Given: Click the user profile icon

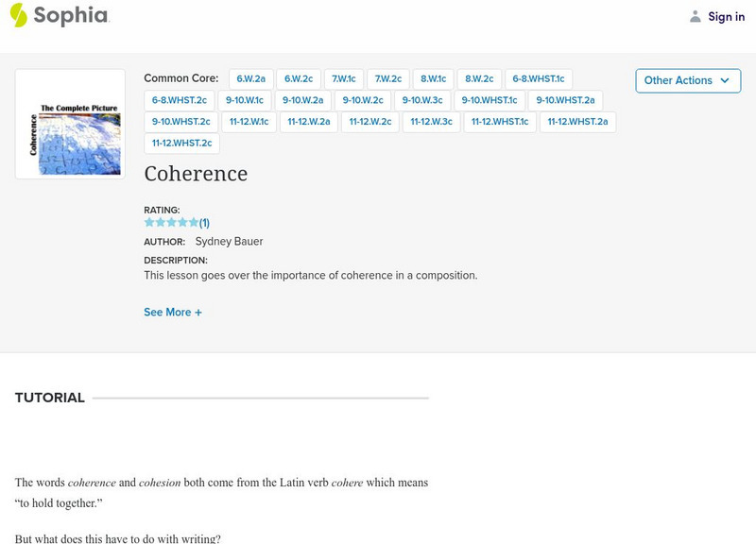Looking at the screenshot, I should point(696,16).
